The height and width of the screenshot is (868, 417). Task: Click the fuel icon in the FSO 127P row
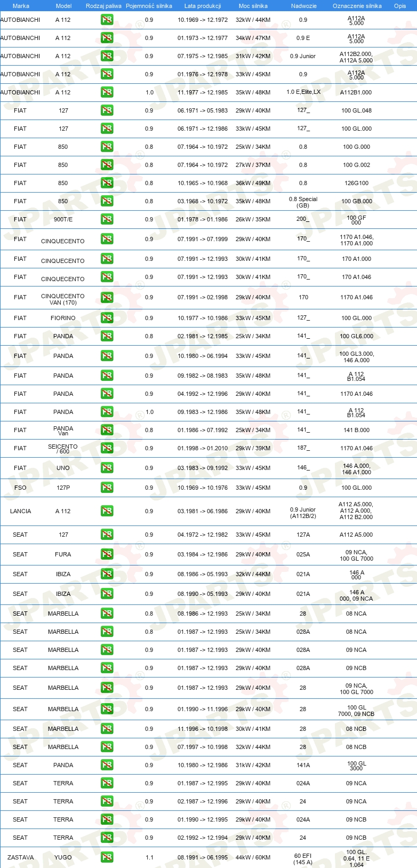pyautogui.click(x=107, y=488)
